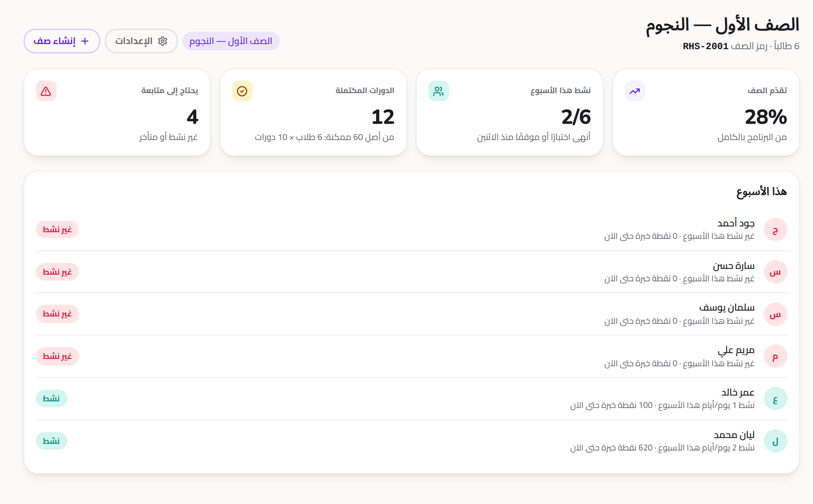Click the غير نشط badge for جود أحمد

pyautogui.click(x=57, y=230)
